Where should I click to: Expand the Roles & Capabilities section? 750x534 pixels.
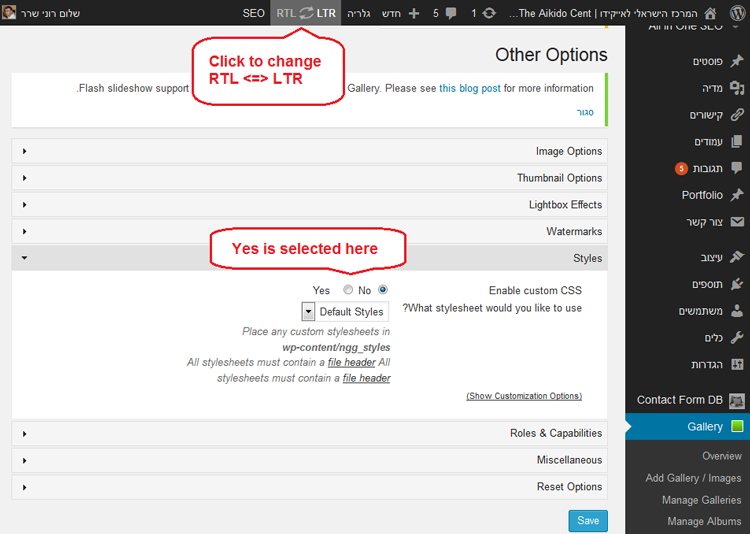309,434
